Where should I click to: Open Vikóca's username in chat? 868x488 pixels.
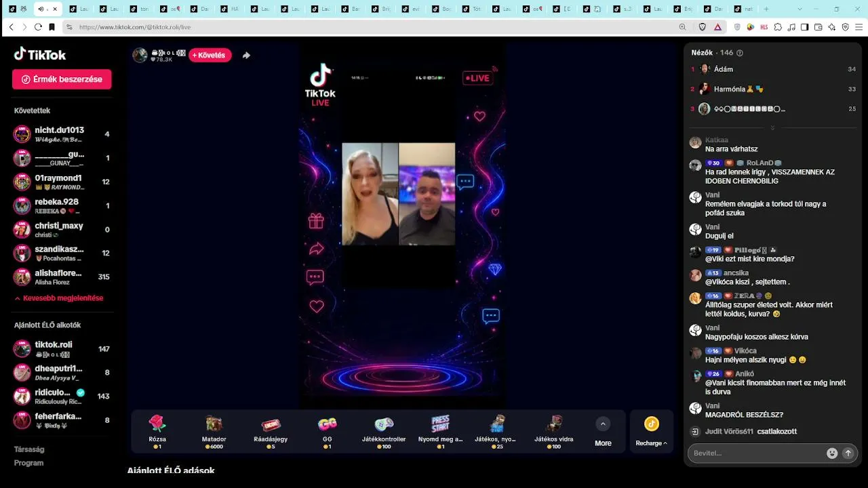(745, 351)
